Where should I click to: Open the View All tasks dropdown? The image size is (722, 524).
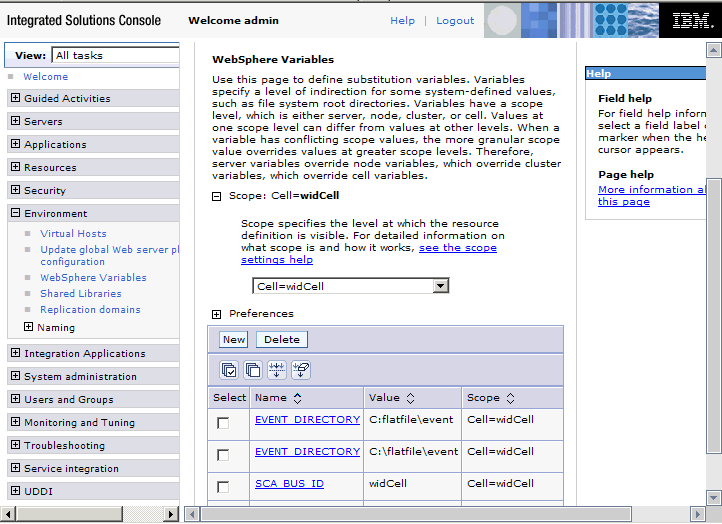point(116,55)
